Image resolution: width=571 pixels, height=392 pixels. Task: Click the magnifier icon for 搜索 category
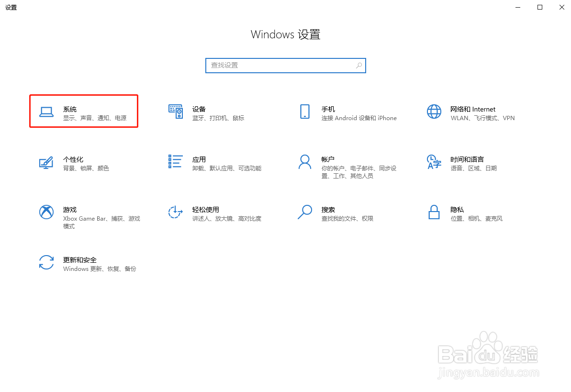305,212
